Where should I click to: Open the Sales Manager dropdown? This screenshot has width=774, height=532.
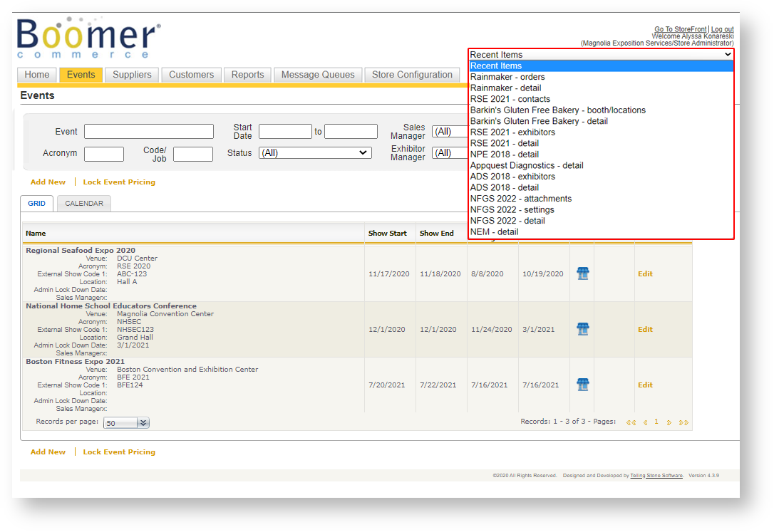click(450, 132)
